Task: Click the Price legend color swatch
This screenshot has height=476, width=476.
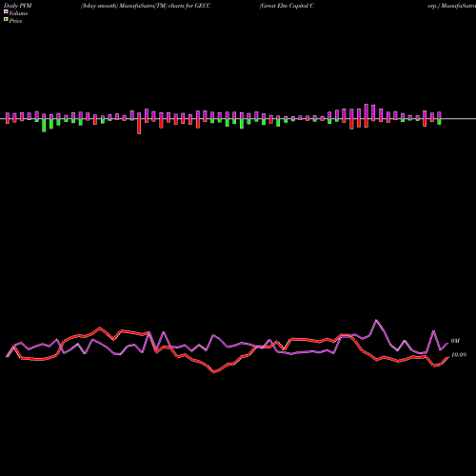Action: point(6,20)
